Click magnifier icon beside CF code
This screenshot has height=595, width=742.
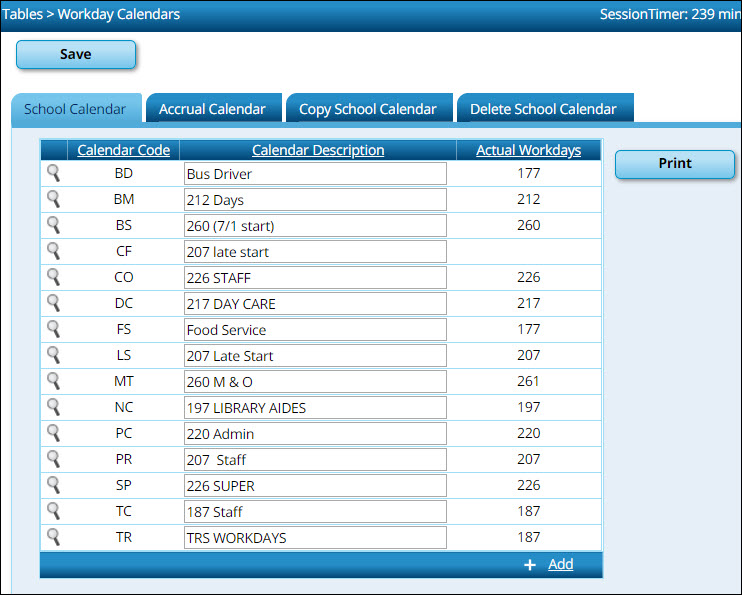[x=54, y=251]
